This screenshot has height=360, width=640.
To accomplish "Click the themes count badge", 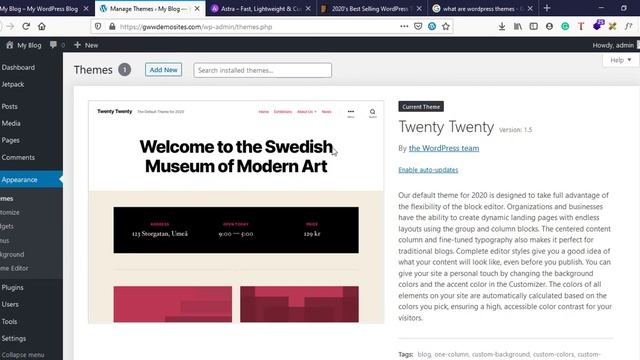I will (x=124, y=70).
